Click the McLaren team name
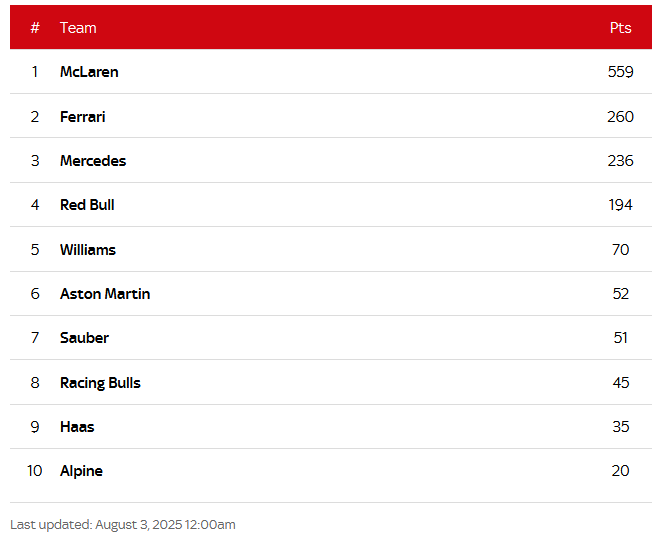The height and width of the screenshot is (551, 657). (89, 72)
